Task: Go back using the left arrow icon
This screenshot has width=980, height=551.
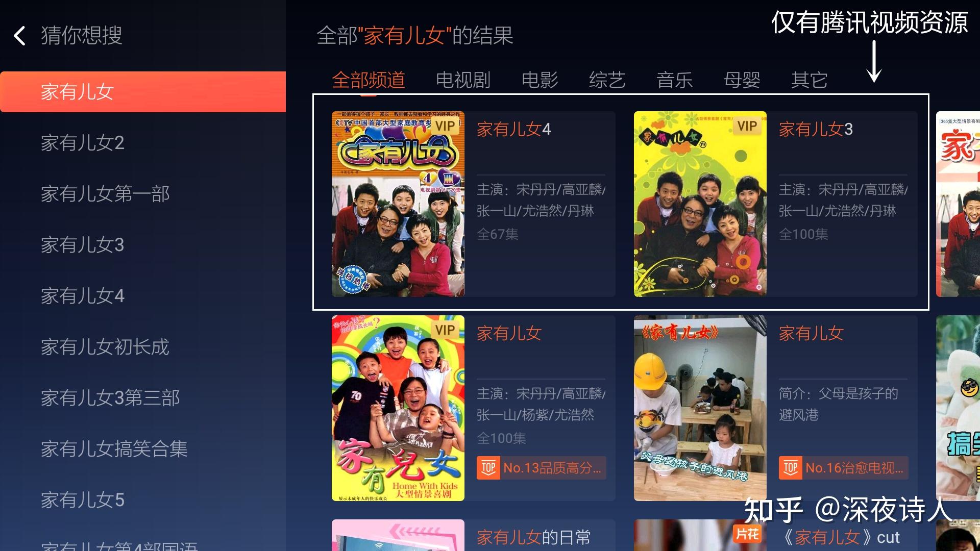Action: pyautogui.click(x=19, y=36)
